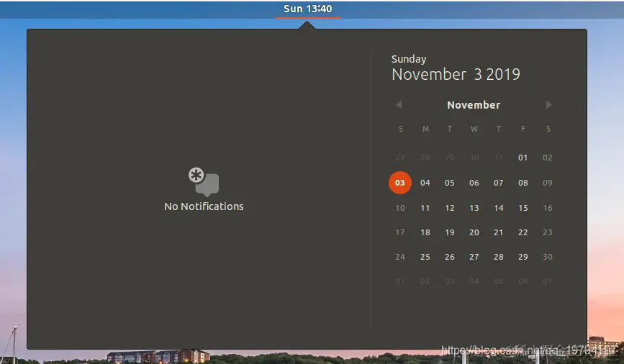
Task: Select day 11 in the calendar
Action: (x=425, y=208)
